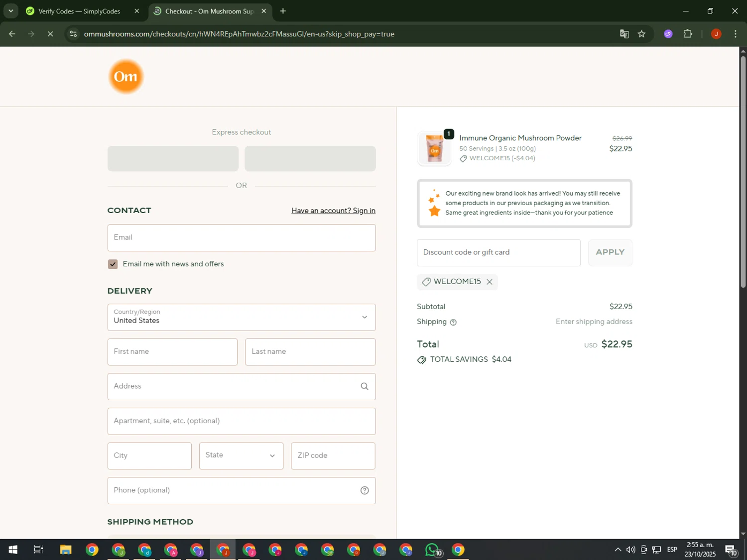Click the page vertical scrollbar

pos(743,172)
